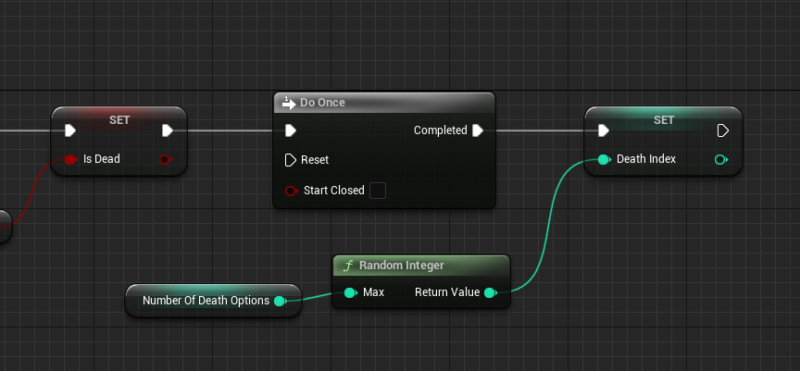Click the Start Closed boolean pin
This screenshot has width=800, height=371.
[291, 191]
